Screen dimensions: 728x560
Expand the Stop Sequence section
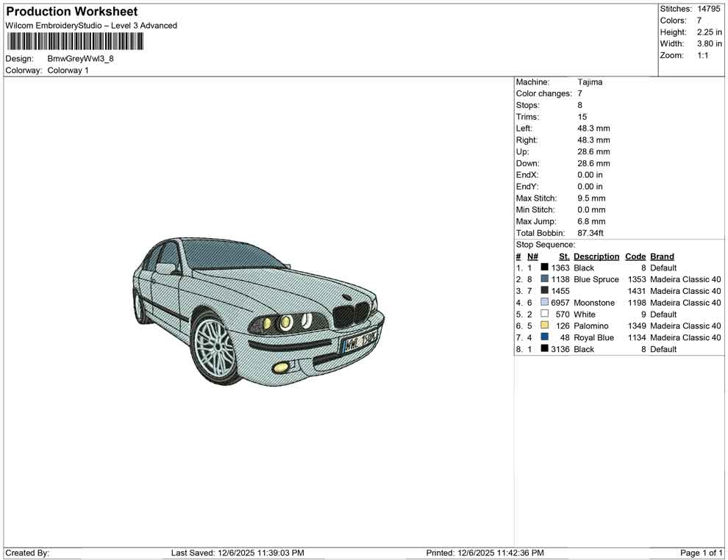point(546,244)
